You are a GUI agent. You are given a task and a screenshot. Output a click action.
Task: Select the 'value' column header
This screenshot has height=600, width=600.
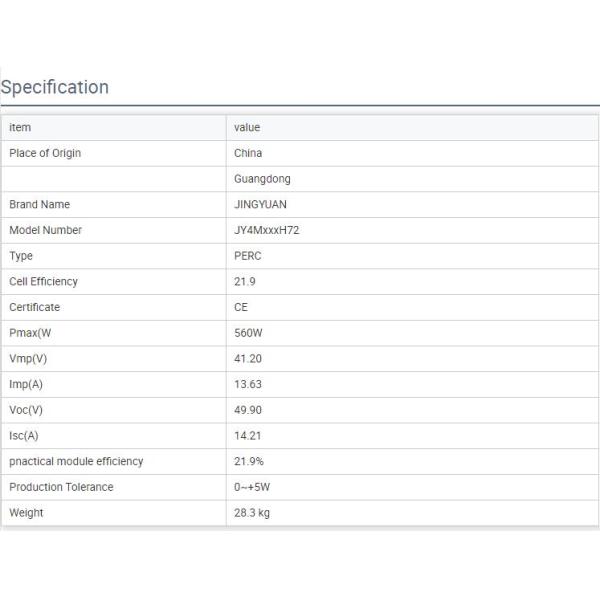(x=247, y=128)
